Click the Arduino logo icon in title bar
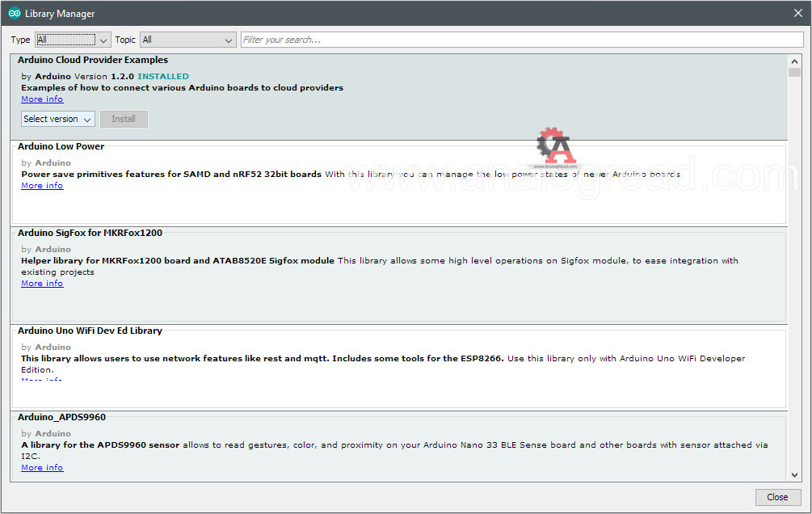812x514 pixels. (x=15, y=14)
